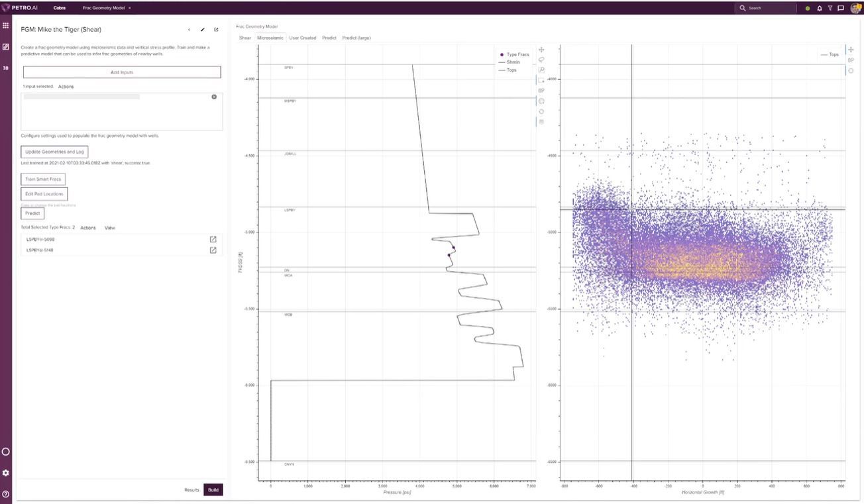Open the Predict (large) tab
Image resolution: width=864 pixels, height=504 pixels.
[356, 38]
